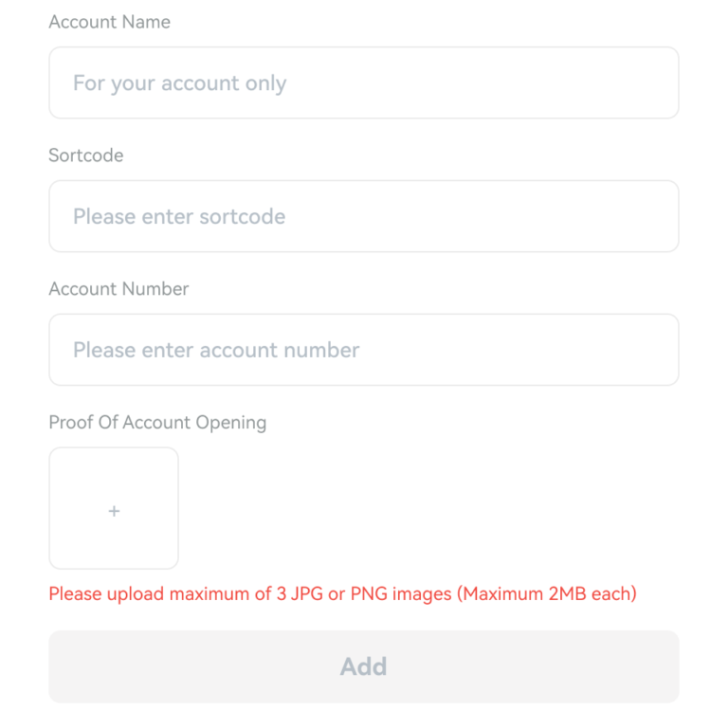Focus the Account Name input field
The height and width of the screenshot is (710, 728).
(364, 83)
